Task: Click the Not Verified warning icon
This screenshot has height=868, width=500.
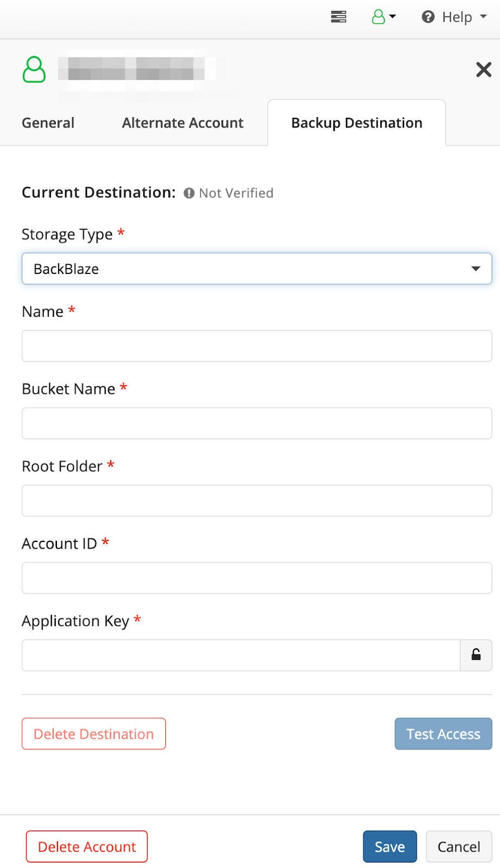Action: pos(189,193)
